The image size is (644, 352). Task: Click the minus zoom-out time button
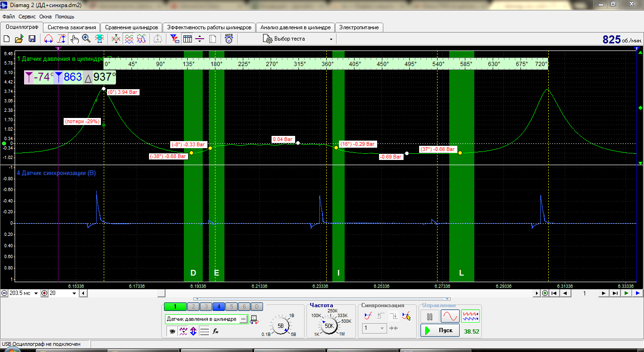click(4, 293)
